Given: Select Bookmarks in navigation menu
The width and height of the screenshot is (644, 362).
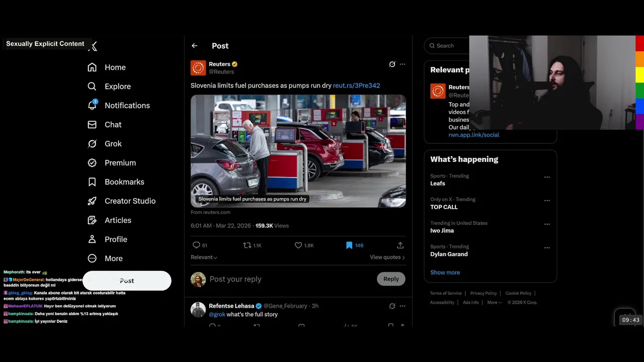Looking at the screenshot, I should (x=124, y=182).
